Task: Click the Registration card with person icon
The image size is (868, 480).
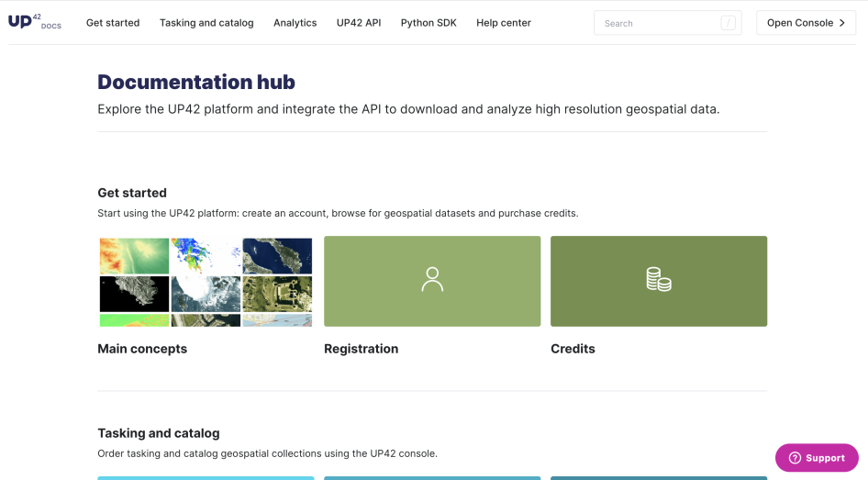Action: (432, 281)
